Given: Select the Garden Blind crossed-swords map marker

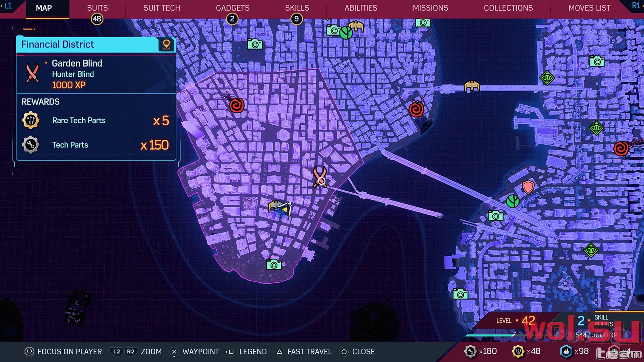Looking at the screenshot, I should pos(320,177).
